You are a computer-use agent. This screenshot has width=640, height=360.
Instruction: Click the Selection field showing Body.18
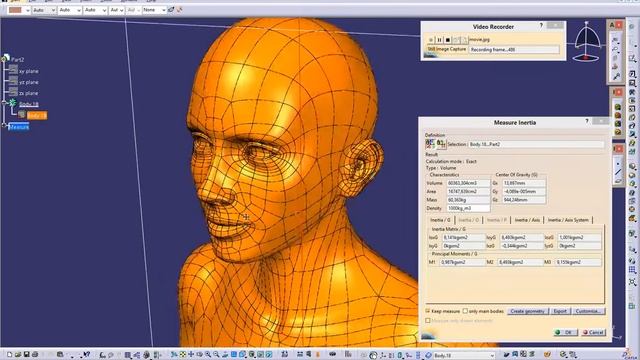pos(536,144)
